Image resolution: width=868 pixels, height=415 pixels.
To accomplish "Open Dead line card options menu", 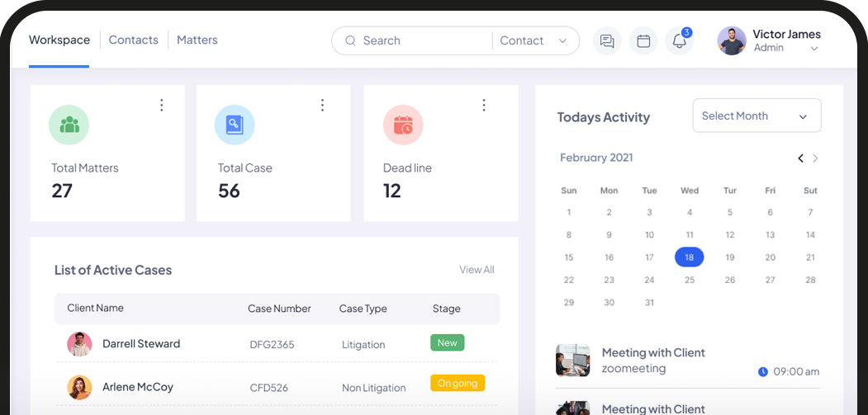I will point(484,105).
